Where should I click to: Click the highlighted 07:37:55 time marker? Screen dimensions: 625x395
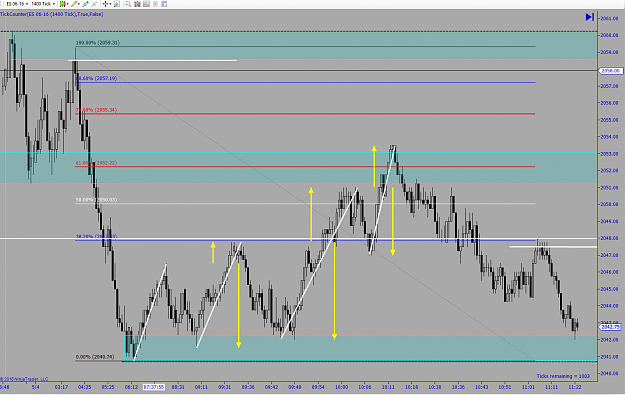point(154,387)
